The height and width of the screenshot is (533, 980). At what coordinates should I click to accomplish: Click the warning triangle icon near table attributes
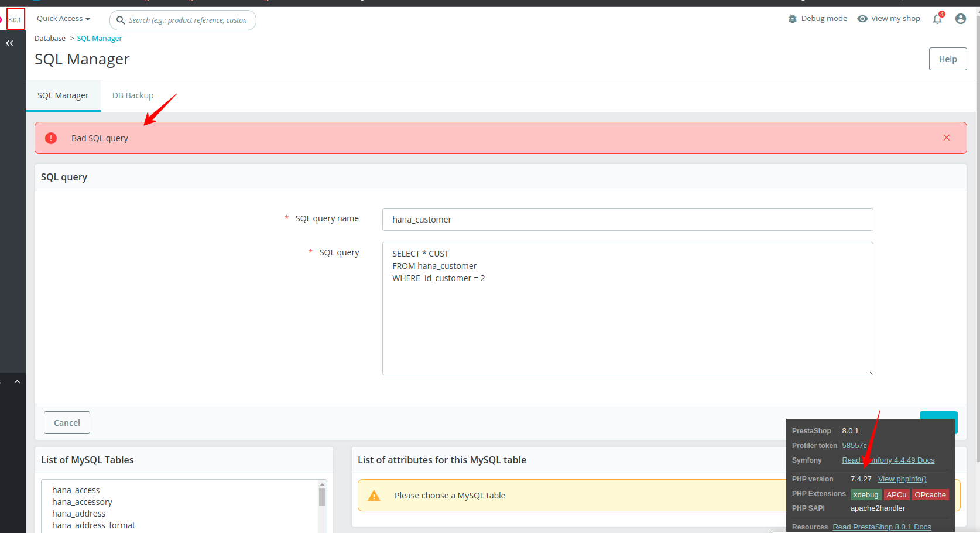pyautogui.click(x=374, y=495)
